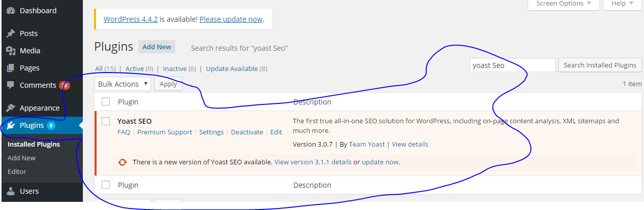Deactivate the Yoast SEO plugin

coord(247,132)
